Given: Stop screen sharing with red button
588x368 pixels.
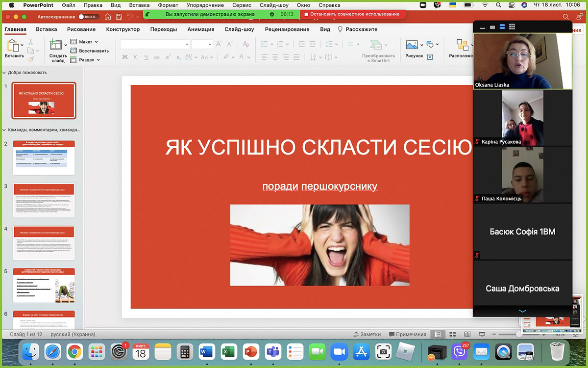Looking at the screenshot, I should [352, 14].
